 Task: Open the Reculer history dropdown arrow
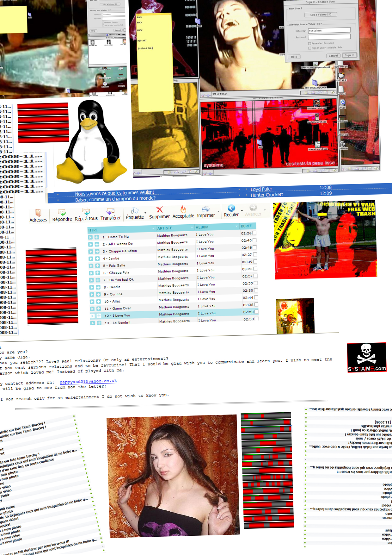click(242, 210)
